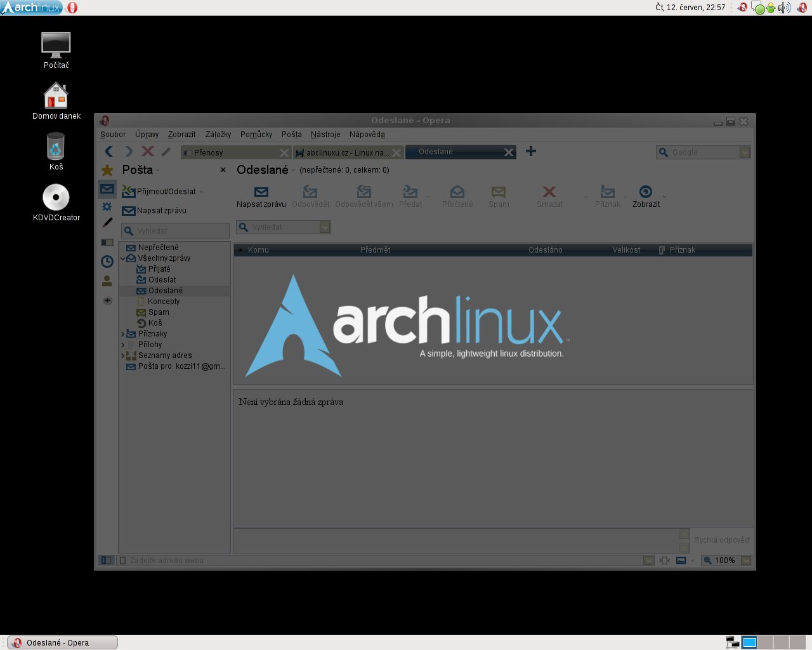
Task: Click the Příznak label toolbar icon
Action: pyautogui.click(x=608, y=197)
